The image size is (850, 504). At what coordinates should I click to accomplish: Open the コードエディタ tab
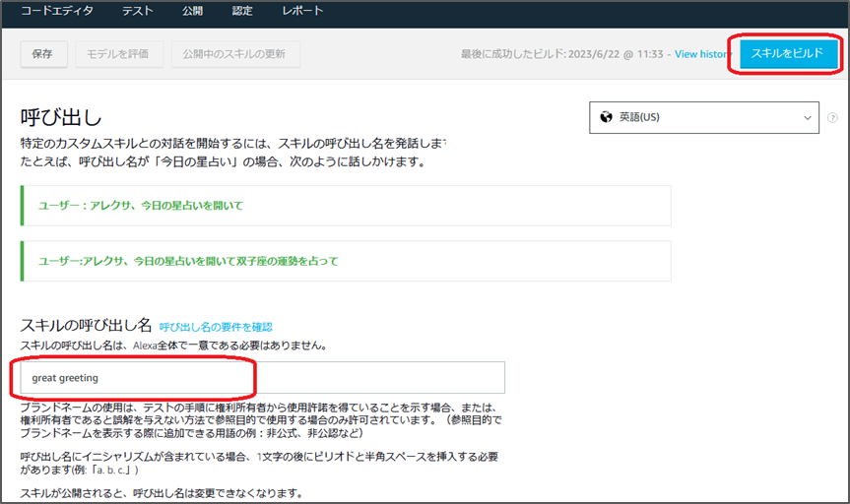pos(57,11)
